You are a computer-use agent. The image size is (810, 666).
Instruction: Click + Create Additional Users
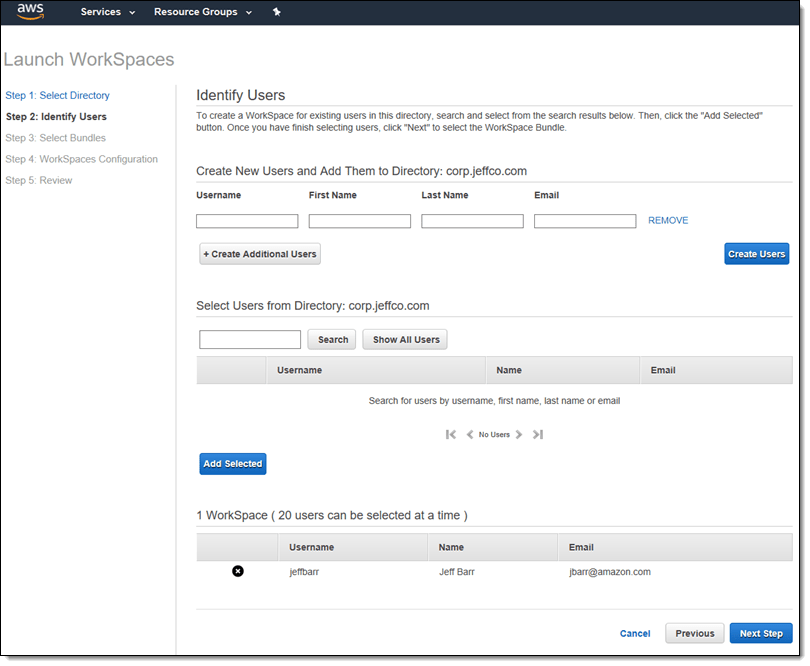(259, 253)
